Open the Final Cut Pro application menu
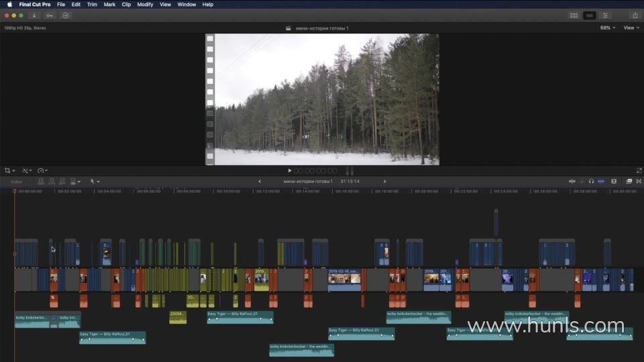The width and height of the screenshot is (644, 362). pos(35,5)
